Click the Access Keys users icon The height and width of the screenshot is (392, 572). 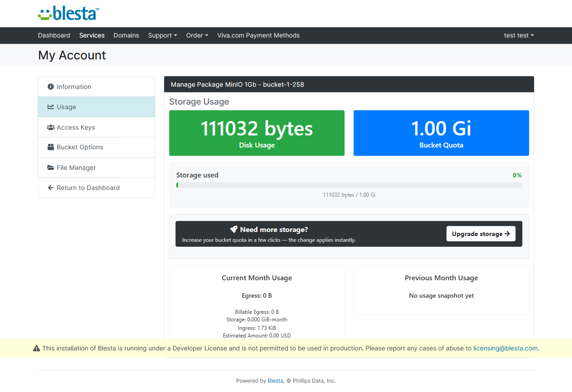50,127
